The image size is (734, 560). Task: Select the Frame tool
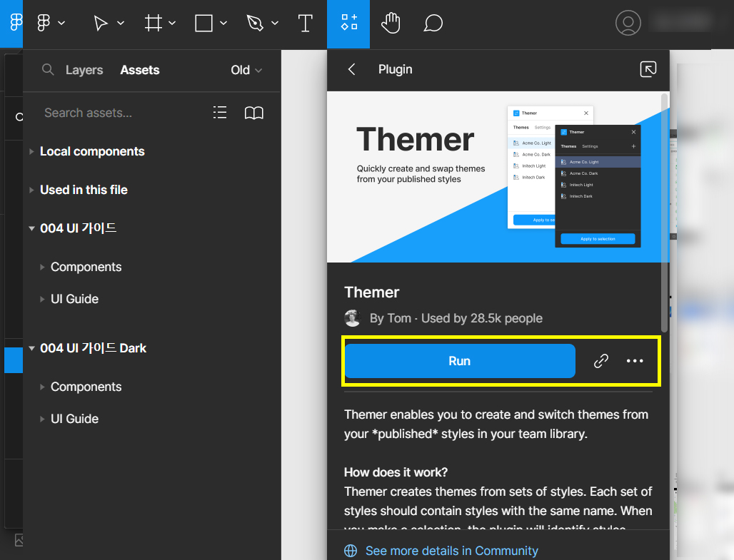[153, 23]
